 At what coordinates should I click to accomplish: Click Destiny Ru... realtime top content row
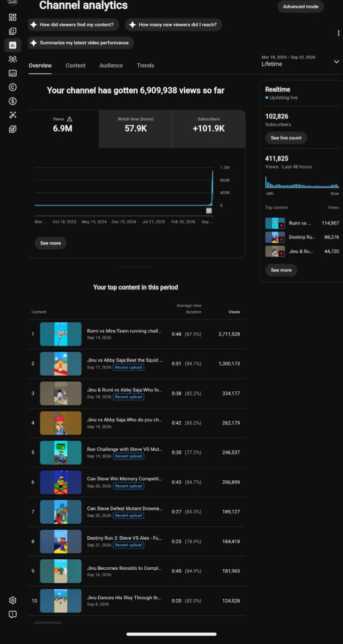tap(302, 237)
